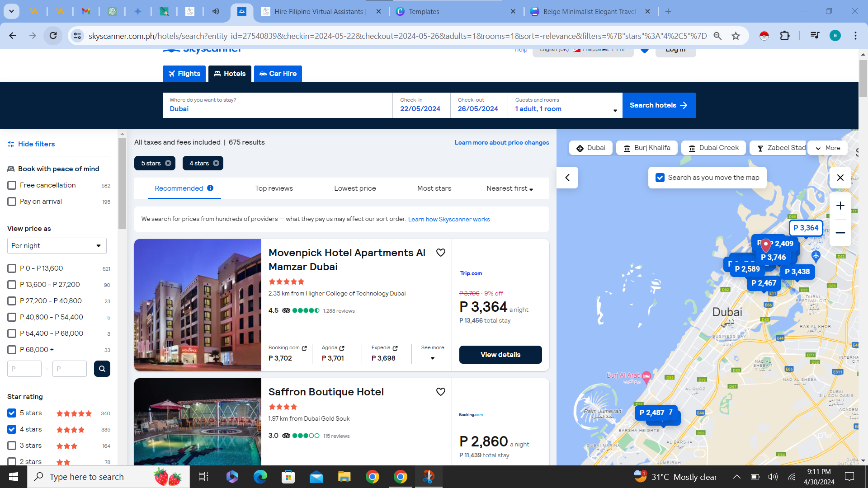This screenshot has height=488, width=868.
Task: Enable Free cancellation filter
Action: [12, 185]
